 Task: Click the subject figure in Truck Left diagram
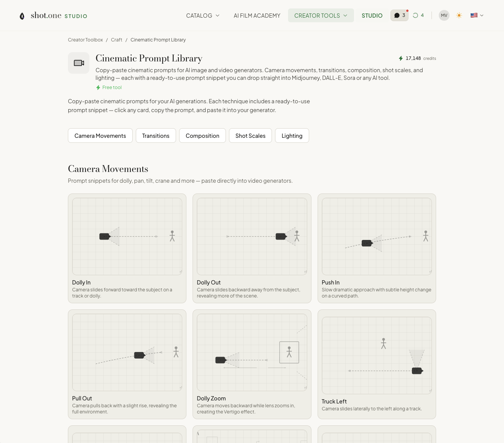pyautogui.click(x=384, y=343)
